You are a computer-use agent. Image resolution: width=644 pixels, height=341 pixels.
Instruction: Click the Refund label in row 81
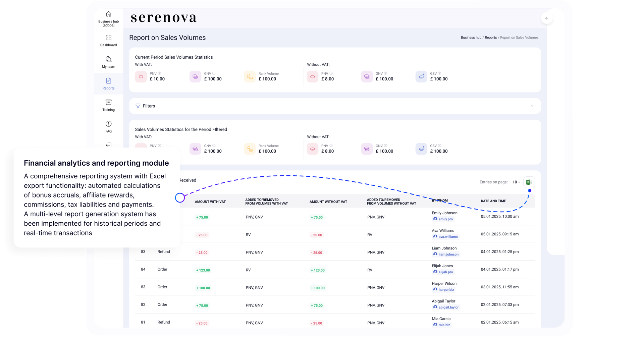point(164,322)
